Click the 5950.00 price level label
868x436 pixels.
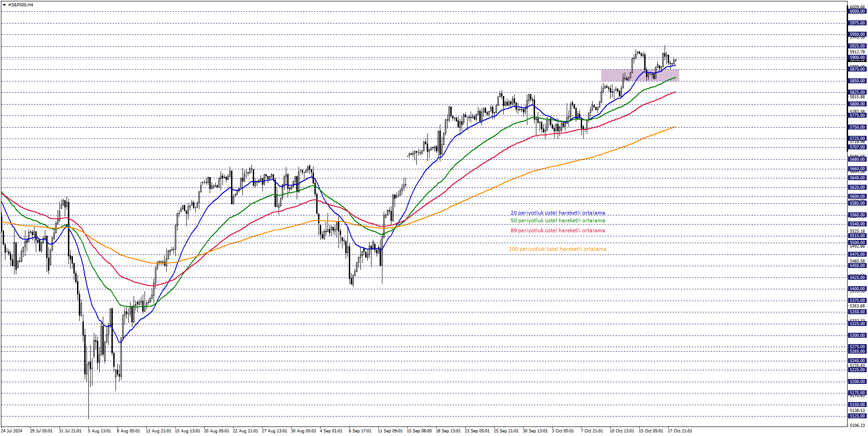[857, 34]
